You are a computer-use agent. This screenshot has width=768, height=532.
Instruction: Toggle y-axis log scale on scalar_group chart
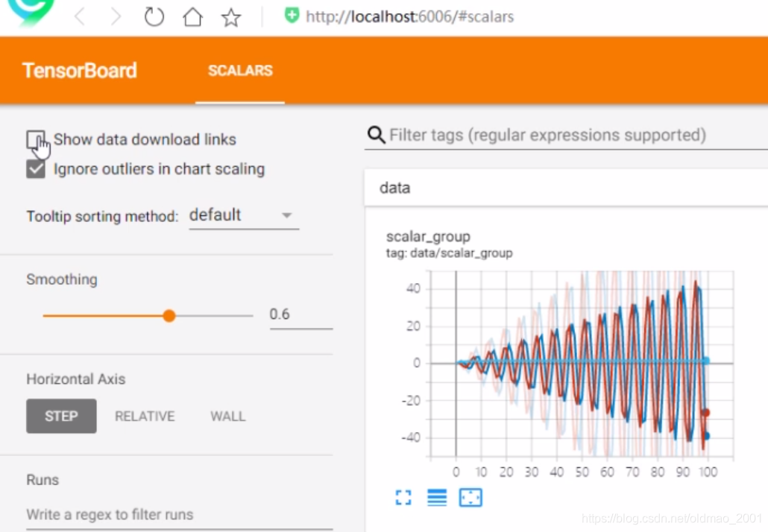(437, 498)
